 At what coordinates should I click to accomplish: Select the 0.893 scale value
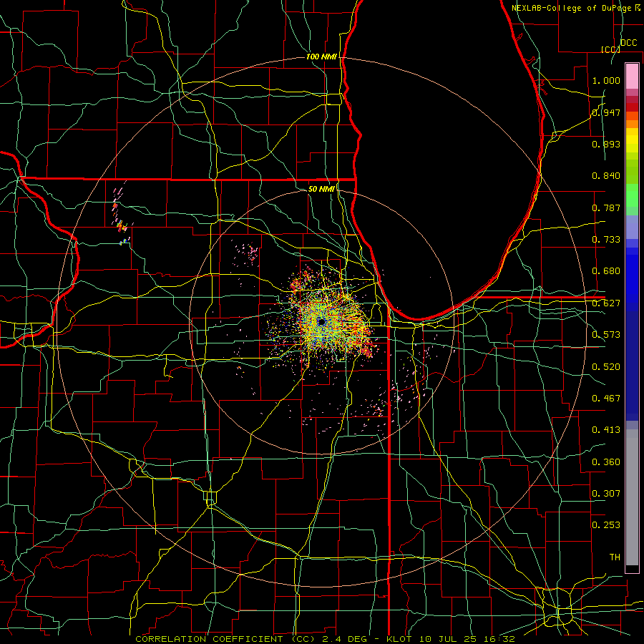606,144
